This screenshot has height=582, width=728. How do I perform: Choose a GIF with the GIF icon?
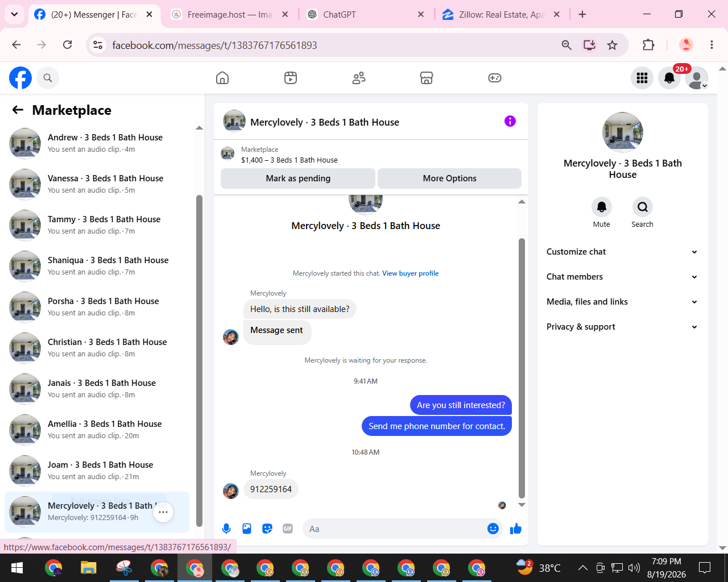click(x=288, y=529)
